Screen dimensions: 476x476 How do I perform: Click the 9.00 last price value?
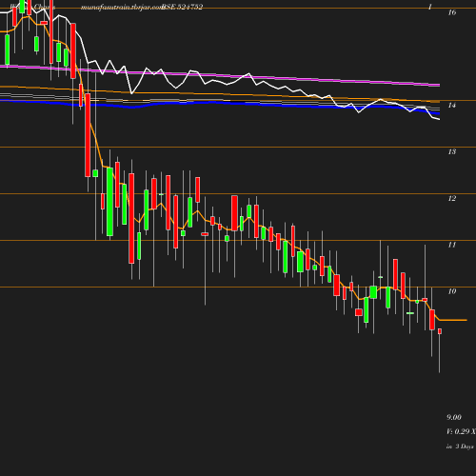click(x=454, y=417)
